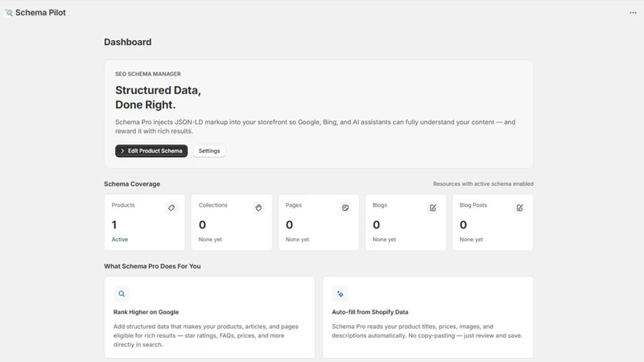Screen dimensions: 644x362
Task: Click the Blog Posts count value 0
Action: click(x=464, y=225)
